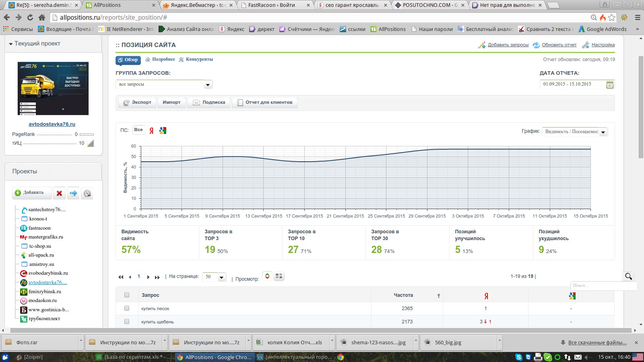Click the Экспорт button

click(138, 103)
